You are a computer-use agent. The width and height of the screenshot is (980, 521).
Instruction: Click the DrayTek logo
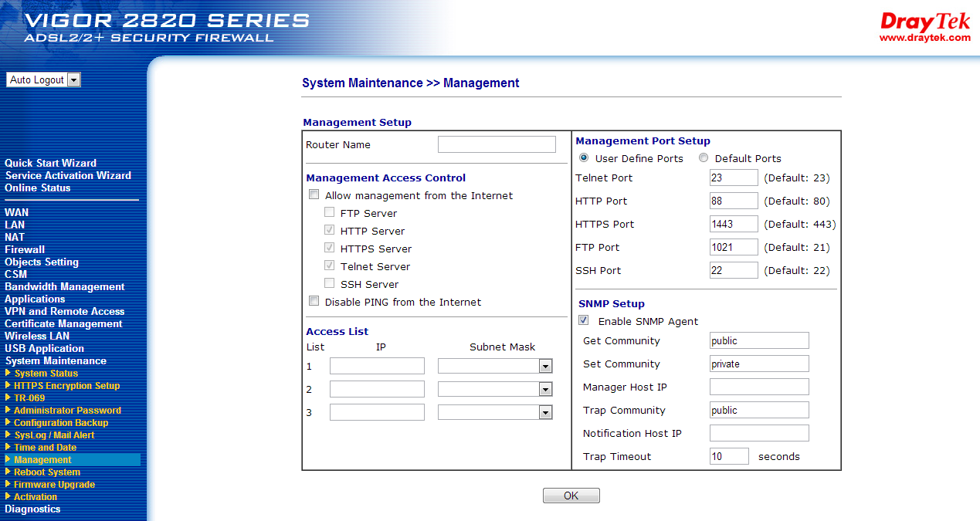(924, 27)
